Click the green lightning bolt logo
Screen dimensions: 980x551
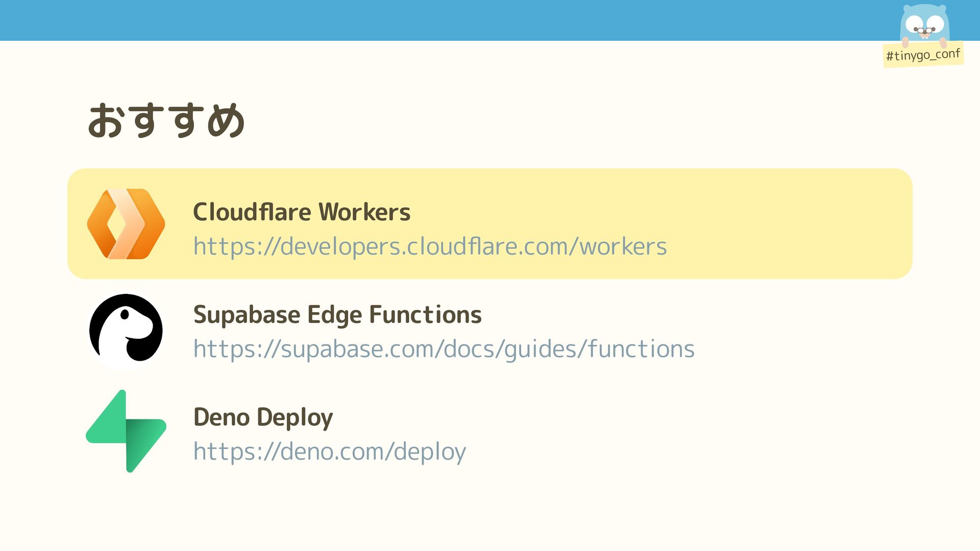point(126,431)
